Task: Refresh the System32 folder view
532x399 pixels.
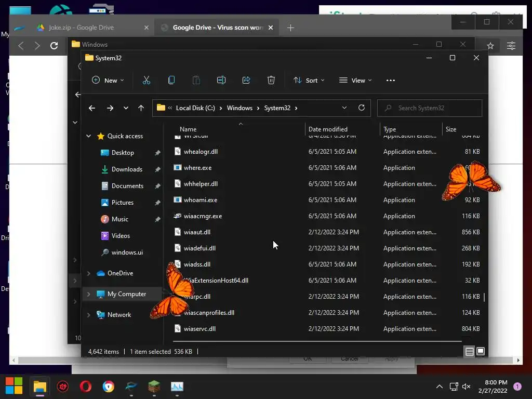Action: tap(362, 108)
